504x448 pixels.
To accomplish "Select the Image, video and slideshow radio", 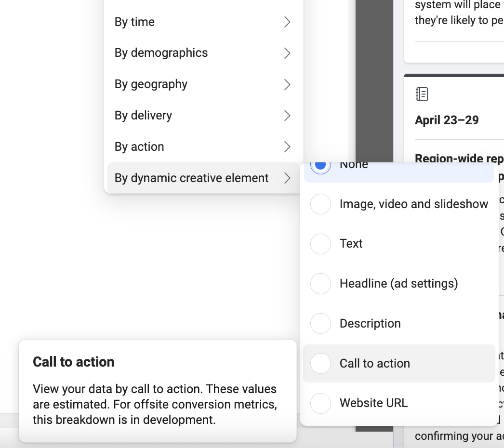I will pos(320,204).
